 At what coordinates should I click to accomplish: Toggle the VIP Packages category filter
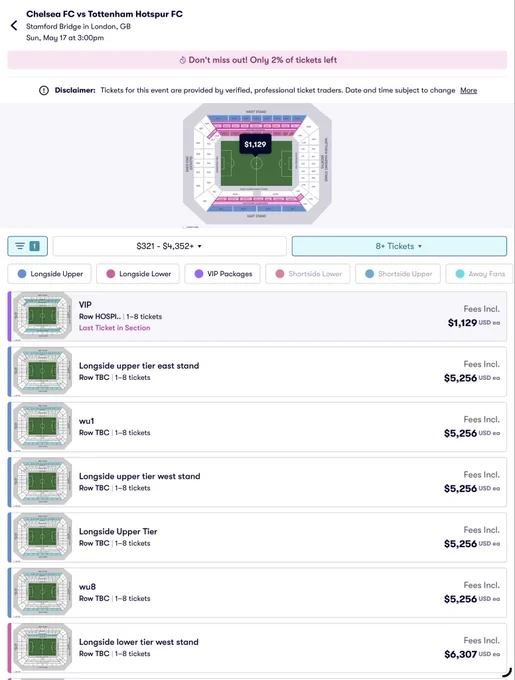click(x=222, y=274)
